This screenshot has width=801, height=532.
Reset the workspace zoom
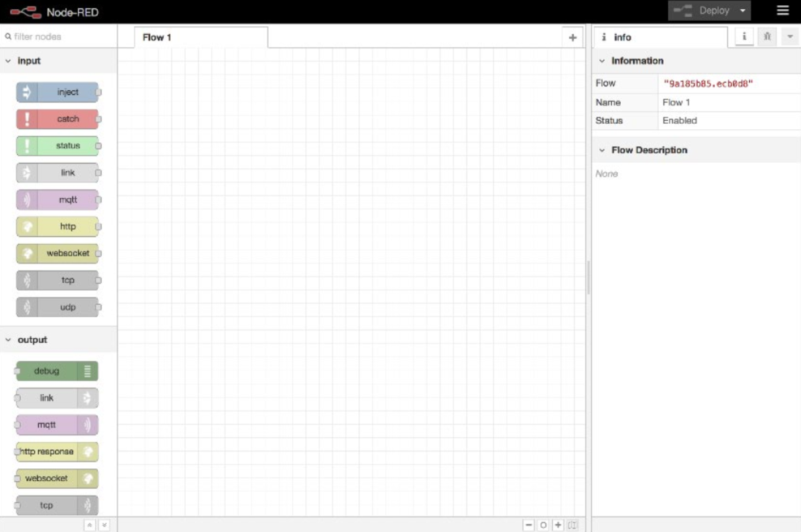pos(543,525)
